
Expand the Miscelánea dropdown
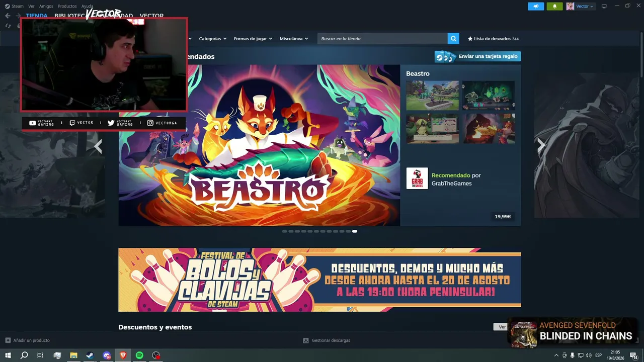point(294,39)
